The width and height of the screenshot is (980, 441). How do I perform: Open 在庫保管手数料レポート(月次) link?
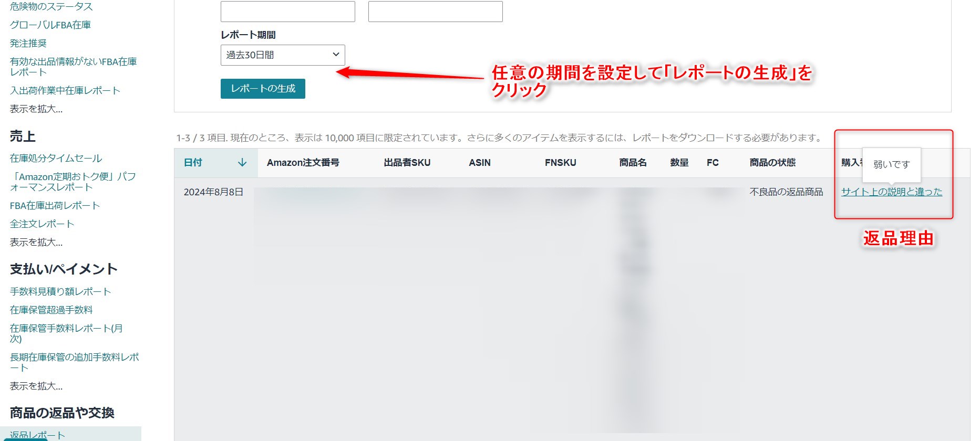tap(66, 333)
